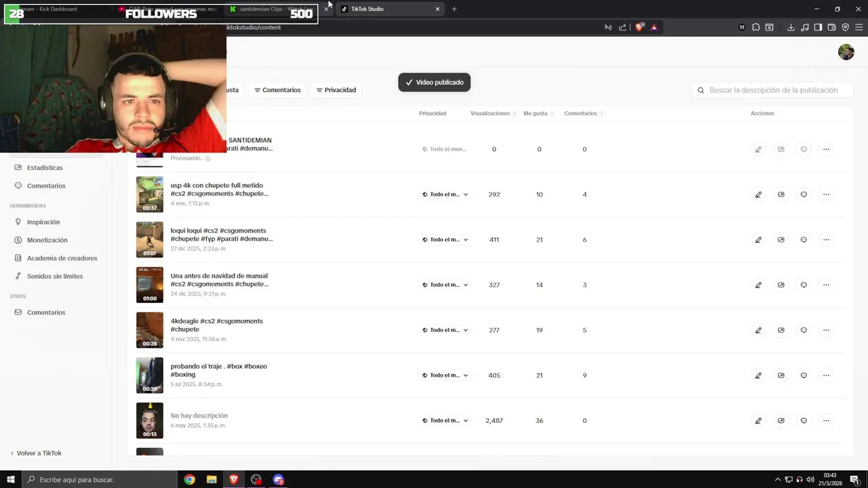The width and height of the screenshot is (868, 488).
Task: Open more actions for 'No hay descripción' video
Action: point(826,420)
